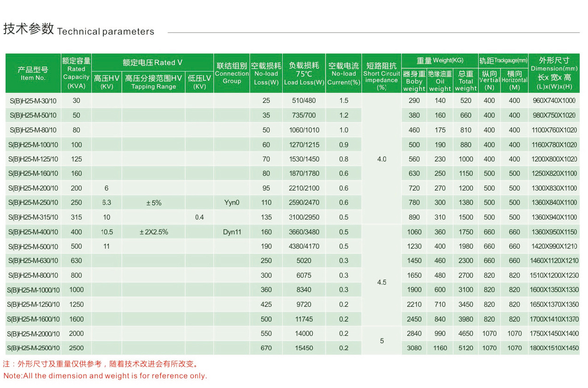Image resolution: width=588 pixels, height=388 pixels.
Task: Click model S(B)H25-M-200/10
Action: 33,188
